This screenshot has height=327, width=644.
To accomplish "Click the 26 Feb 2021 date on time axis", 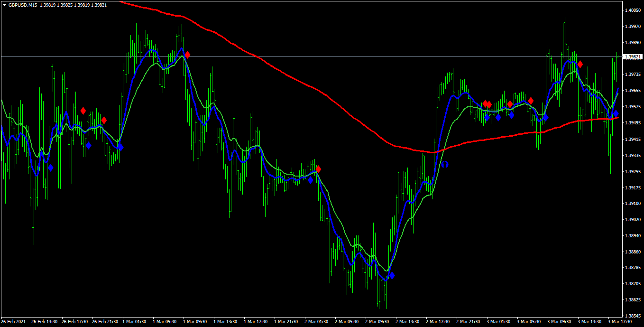I will tap(14, 322).
